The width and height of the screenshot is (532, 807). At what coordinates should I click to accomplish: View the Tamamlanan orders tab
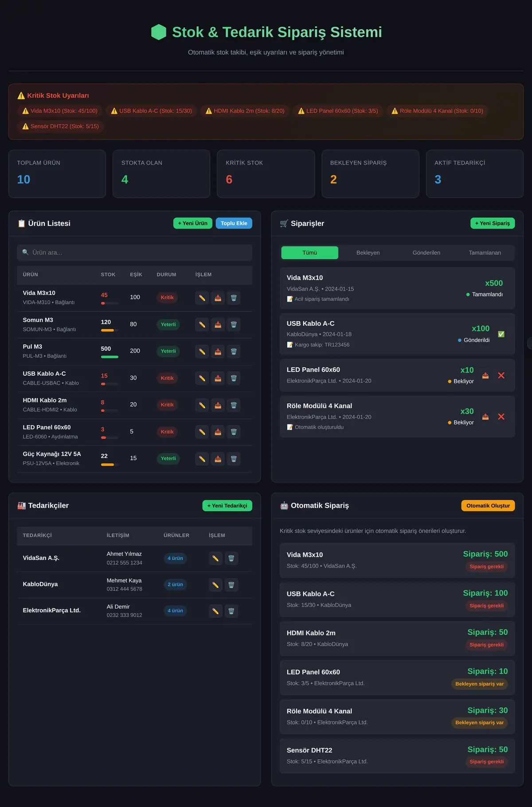(x=485, y=253)
